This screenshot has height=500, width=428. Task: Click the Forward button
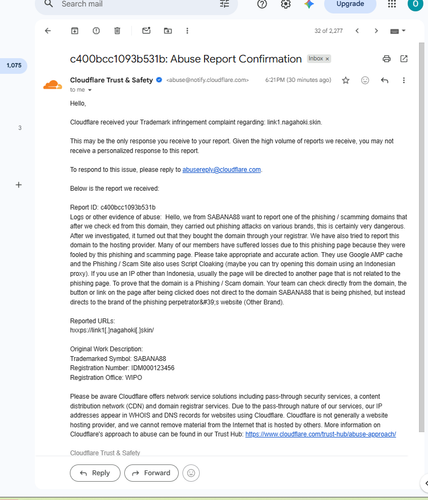[151, 473]
